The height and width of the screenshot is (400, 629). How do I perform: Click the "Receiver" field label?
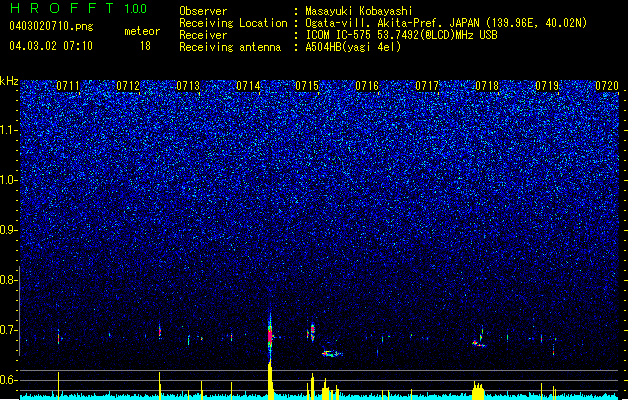tap(203, 35)
